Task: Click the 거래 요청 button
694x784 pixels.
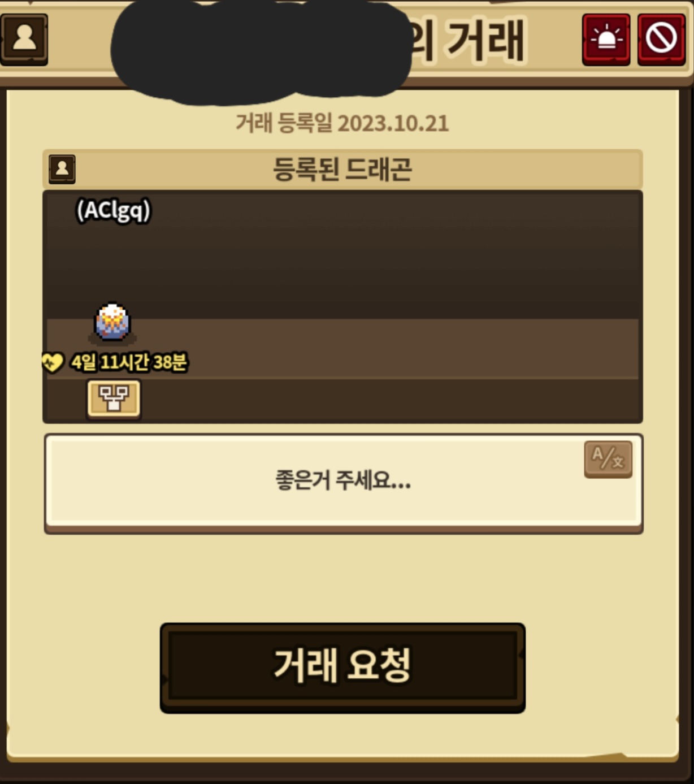Action: 342,668
